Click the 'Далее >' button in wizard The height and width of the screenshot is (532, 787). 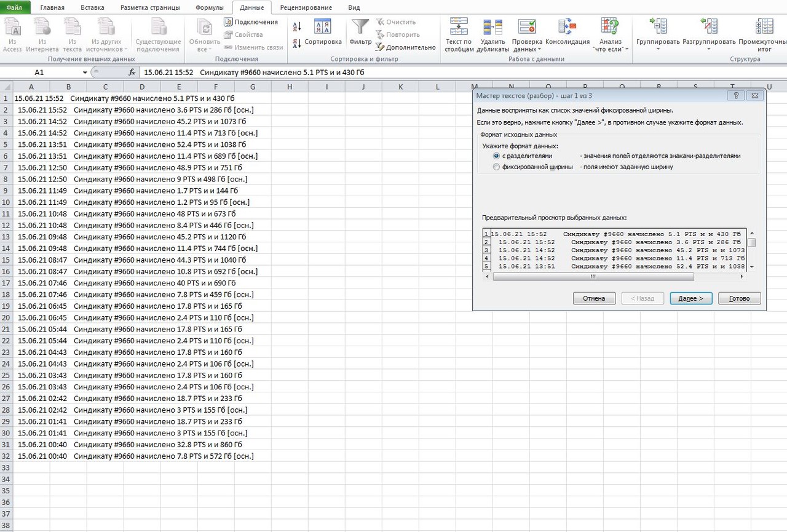691,298
